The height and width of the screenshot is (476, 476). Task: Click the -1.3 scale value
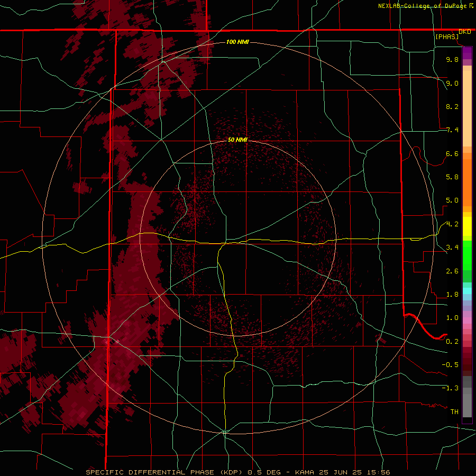(450, 388)
